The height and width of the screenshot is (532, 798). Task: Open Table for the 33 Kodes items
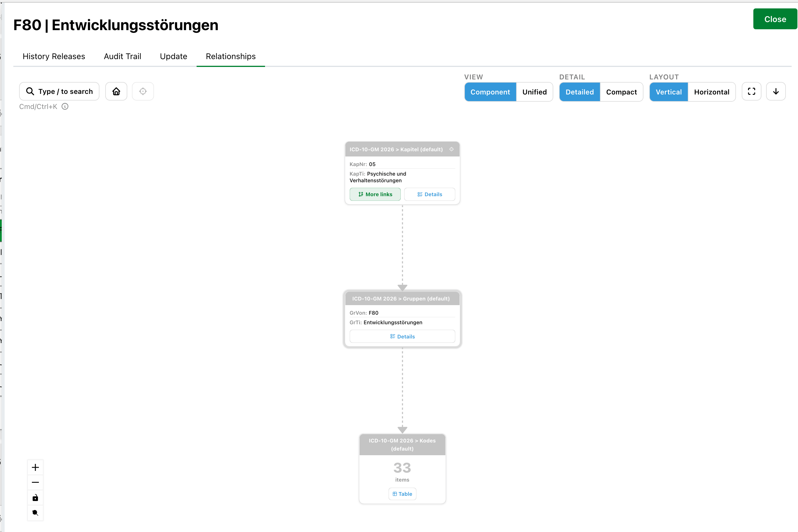402,494
